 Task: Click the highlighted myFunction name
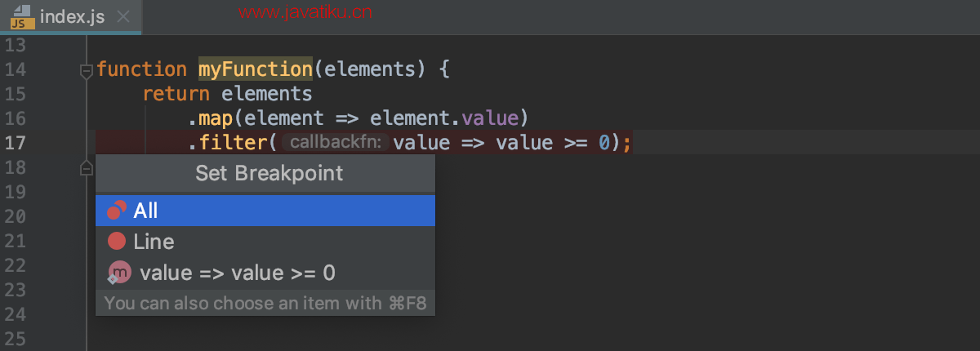[x=256, y=69]
